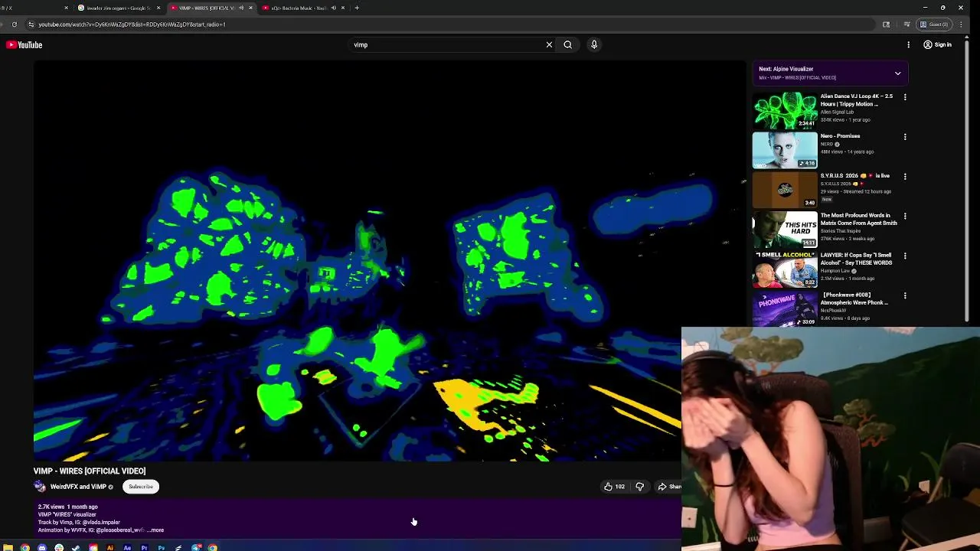The height and width of the screenshot is (551, 980).
Task: Start voice search with the microphone icon
Action: (593, 44)
